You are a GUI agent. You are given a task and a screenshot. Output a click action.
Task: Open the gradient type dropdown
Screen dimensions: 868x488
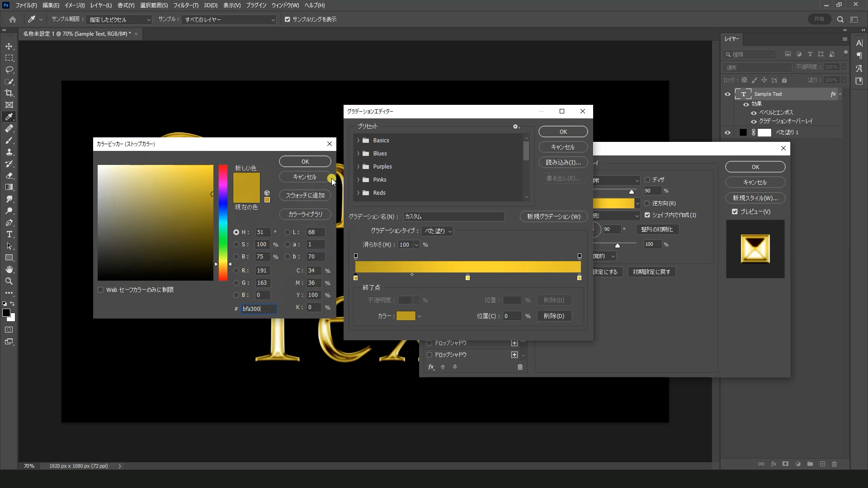(x=437, y=231)
